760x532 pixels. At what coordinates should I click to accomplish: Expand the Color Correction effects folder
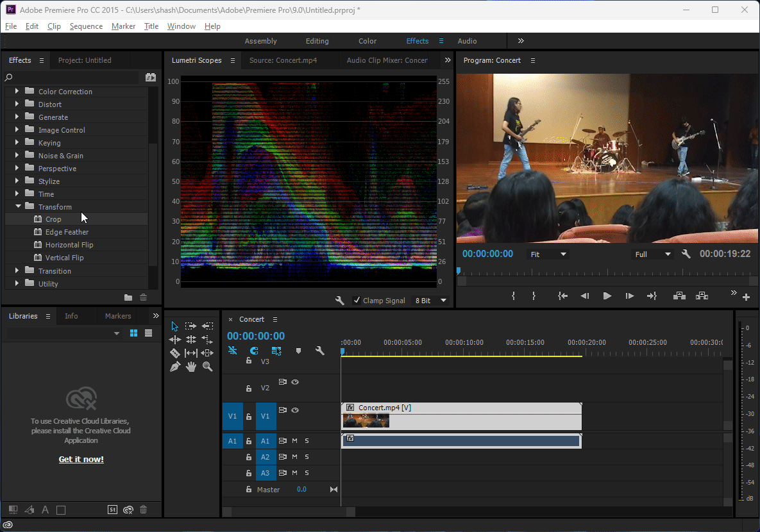(17, 91)
